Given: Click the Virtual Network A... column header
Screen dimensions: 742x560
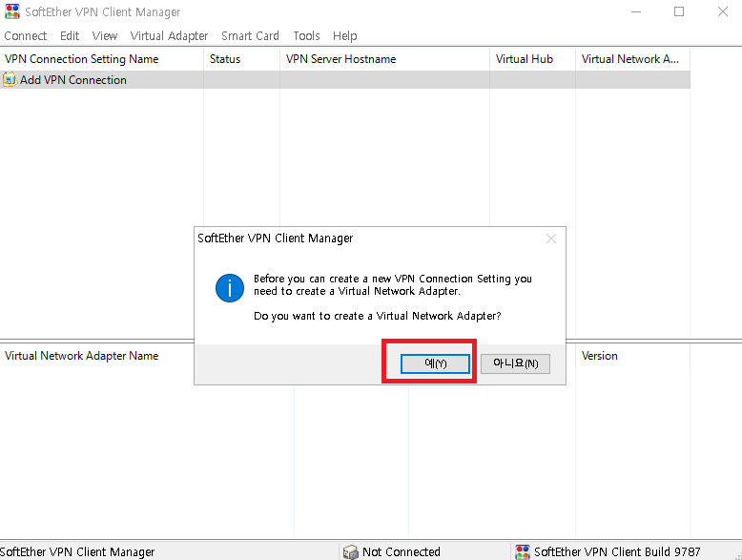Looking at the screenshot, I should click(x=632, y=59).
